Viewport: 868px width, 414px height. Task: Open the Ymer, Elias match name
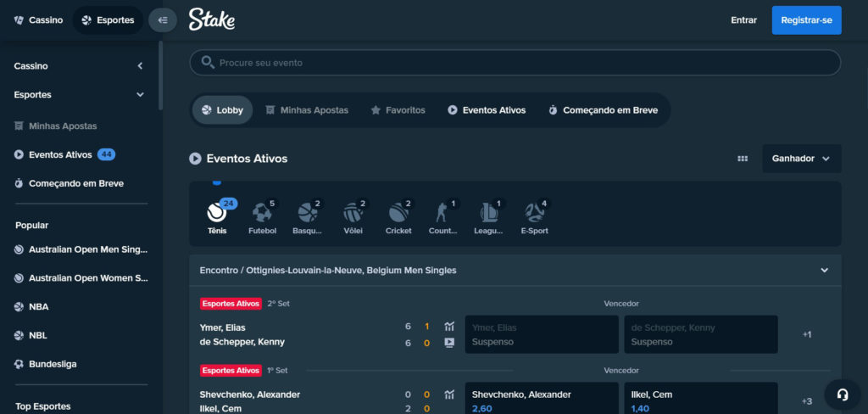tap(223, 327)
